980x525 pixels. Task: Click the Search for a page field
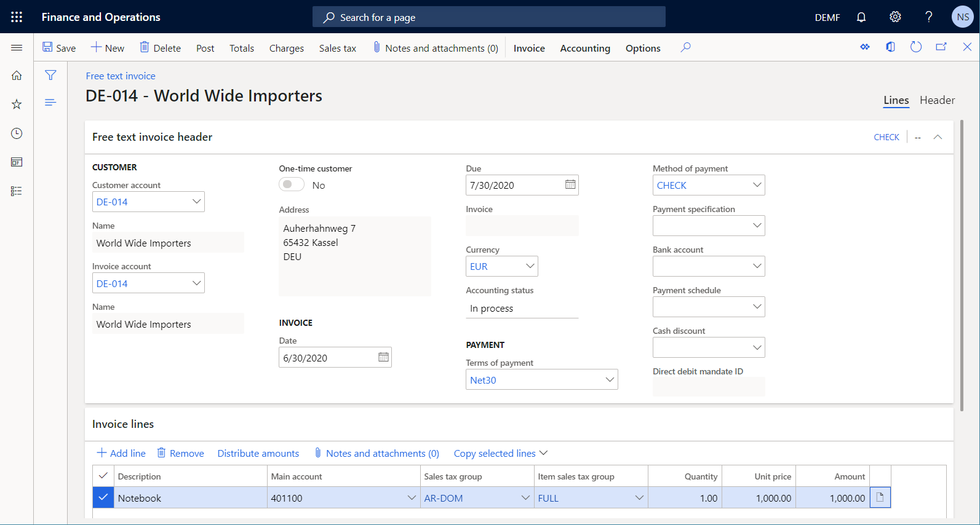coord(488,17)
